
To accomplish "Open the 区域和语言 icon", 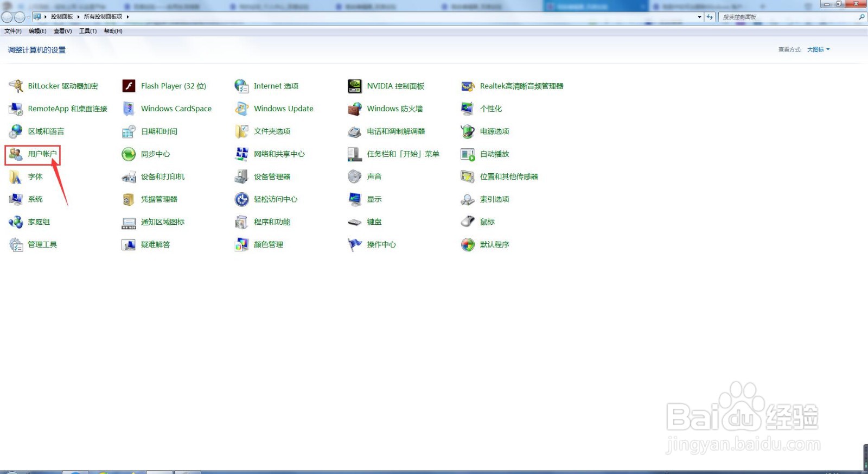I will coord(16,131).
